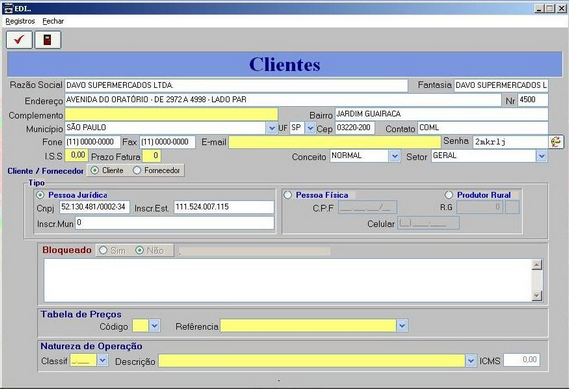
Task: Click the Prazo Fatura field
Action: tap(151, 156)
